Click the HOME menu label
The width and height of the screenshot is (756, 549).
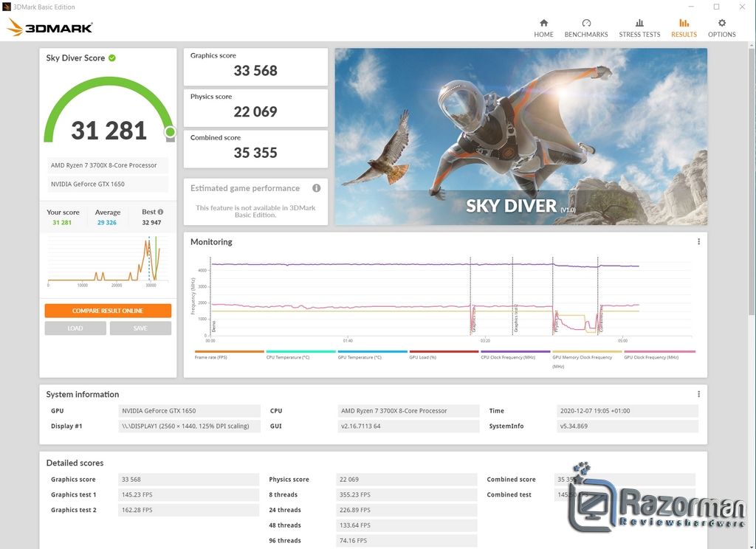(543, 34)
